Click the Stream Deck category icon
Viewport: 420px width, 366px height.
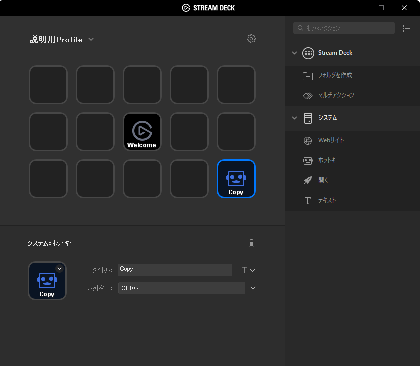(308, 53)
